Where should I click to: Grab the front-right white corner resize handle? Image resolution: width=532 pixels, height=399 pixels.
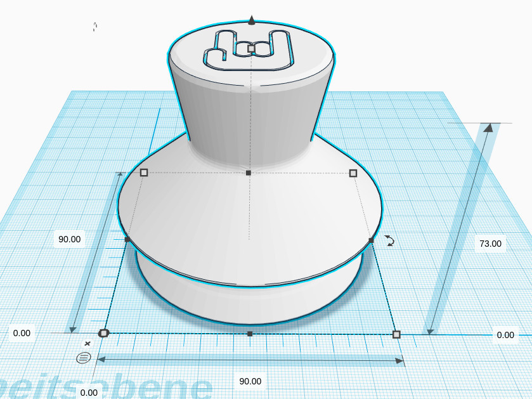pos(396,334)
